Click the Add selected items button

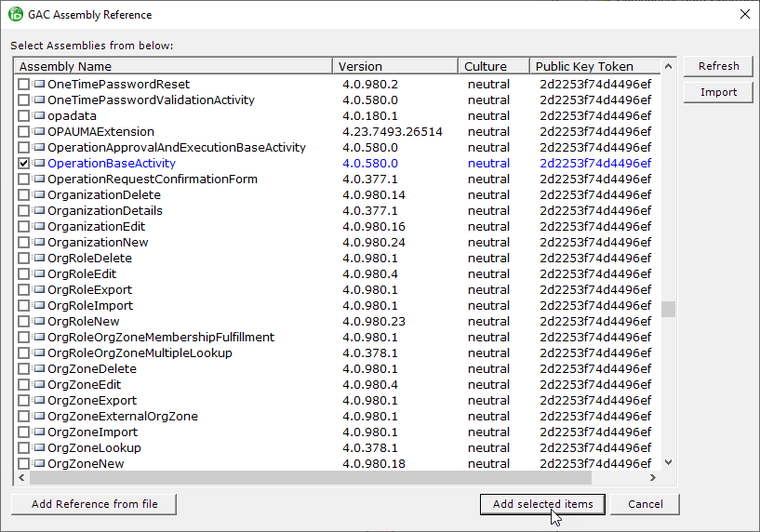tap(542, 504)
